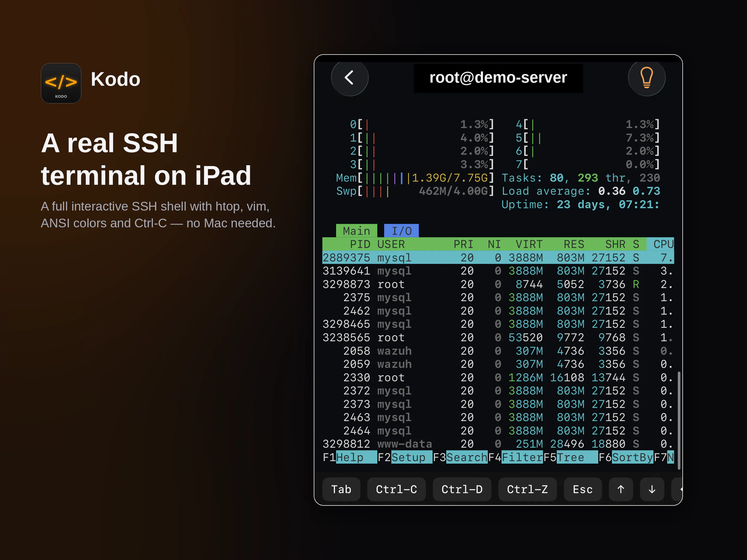This screenshot has width=747, height=560.
Task: Tap the lightbulb hints button
Action: tap(646, 78)
